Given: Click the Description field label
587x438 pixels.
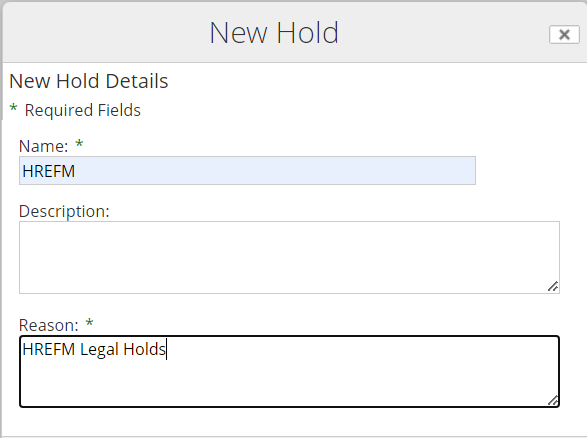Looking at the screenshot, I should point(64,211).
